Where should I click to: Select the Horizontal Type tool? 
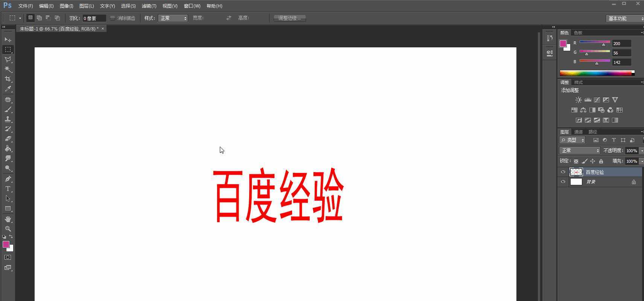(8, 189)
